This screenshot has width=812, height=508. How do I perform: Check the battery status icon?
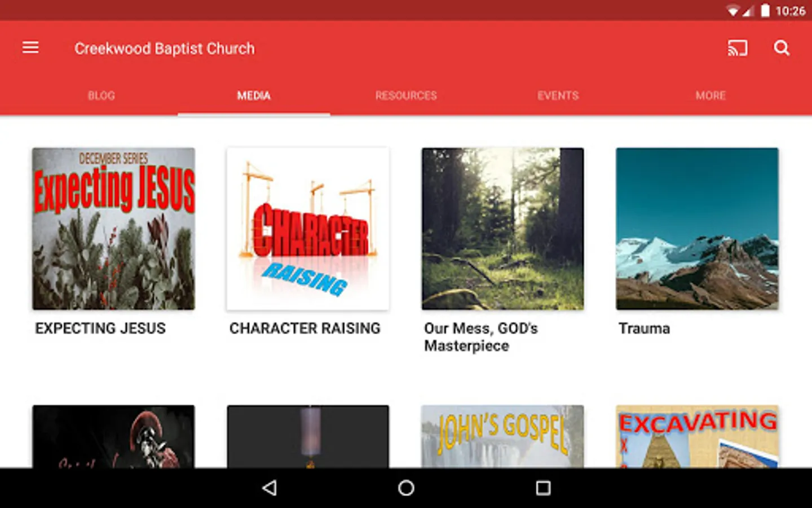[765, 11]
